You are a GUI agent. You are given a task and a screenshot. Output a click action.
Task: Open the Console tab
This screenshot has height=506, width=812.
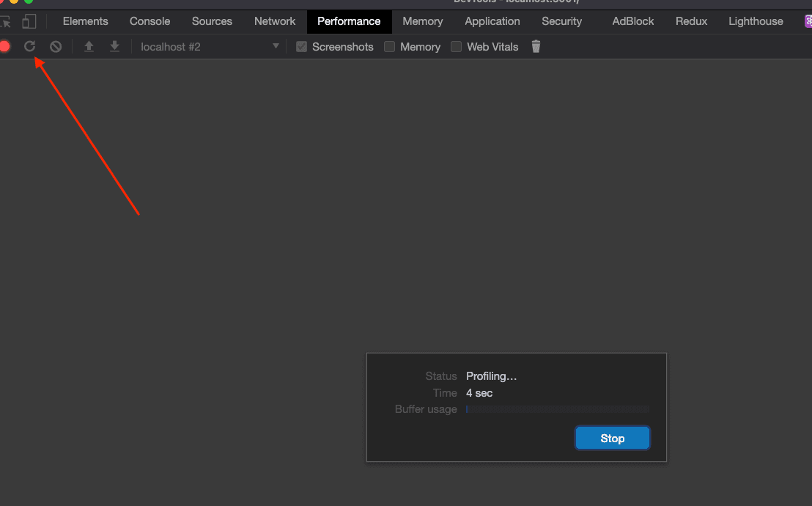pyautogui.click(x=150, y=21)
